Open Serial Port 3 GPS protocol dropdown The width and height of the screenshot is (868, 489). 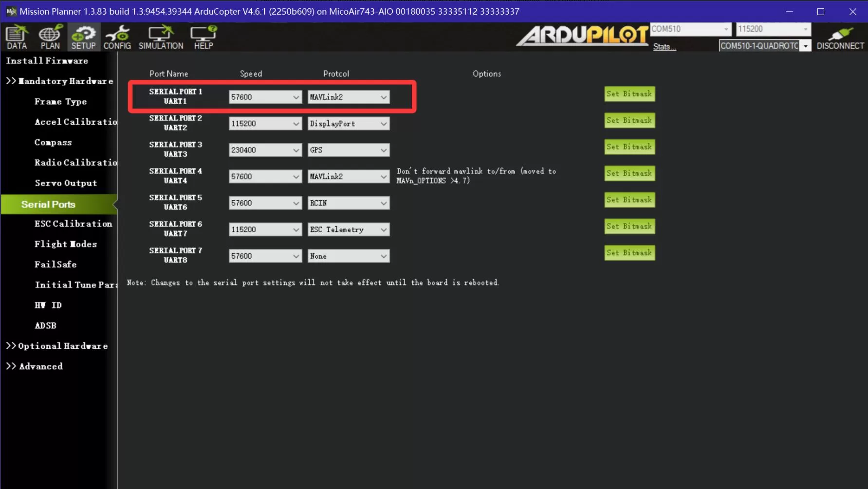coord(349,150)
